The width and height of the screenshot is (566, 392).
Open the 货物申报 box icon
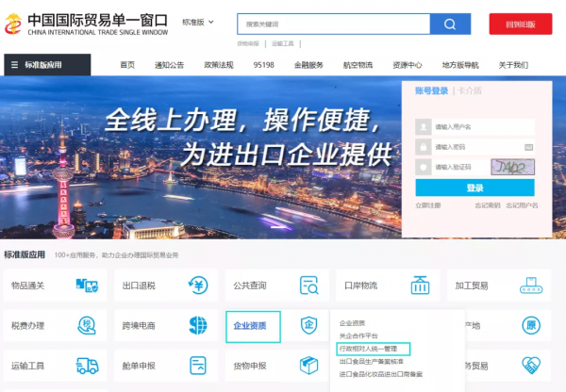pyautogui.click(x=308, y=366)
